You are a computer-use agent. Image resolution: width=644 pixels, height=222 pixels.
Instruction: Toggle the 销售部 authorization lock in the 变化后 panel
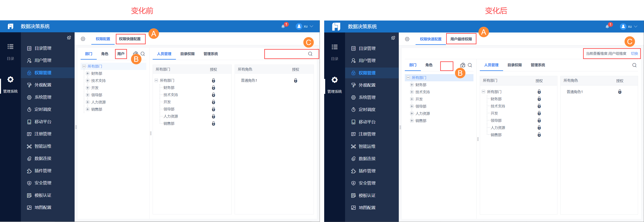pyautogui.click(x=539, y=135)
